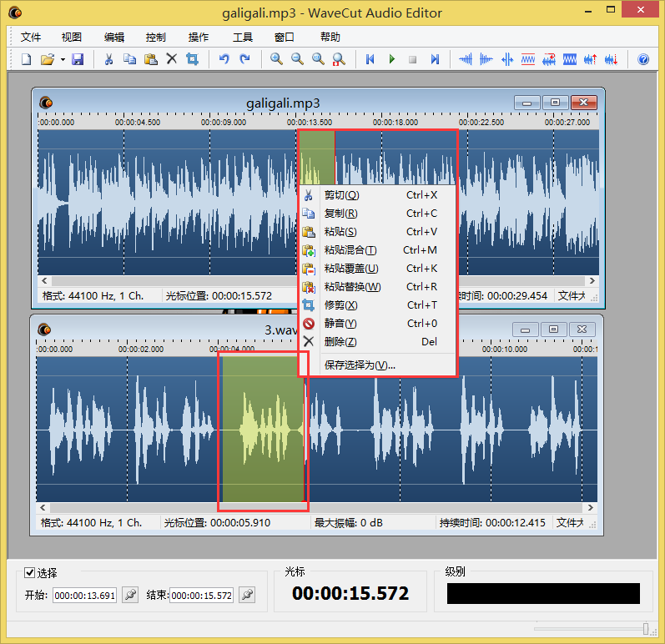Click the Copy toolbar icon
Image resolution: width=665 pixels, height=644 pixels.
pyautogui.click(x=130, y=59)
